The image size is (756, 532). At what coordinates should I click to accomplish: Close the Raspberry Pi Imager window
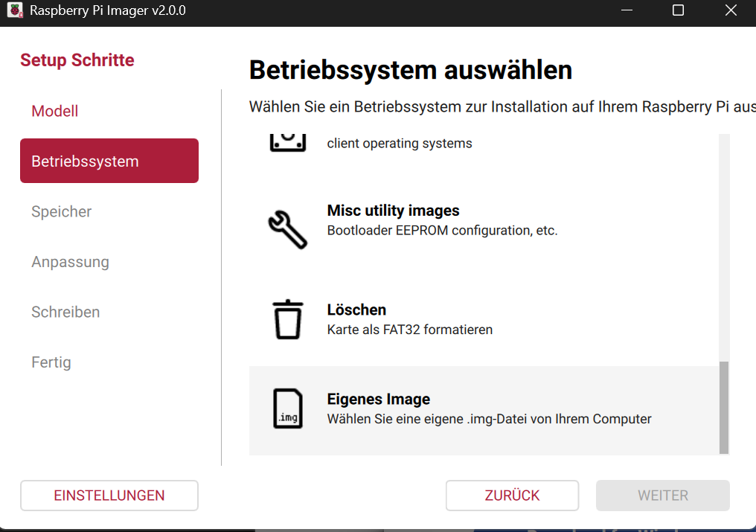pyautogui.click(x=730, y=10)
